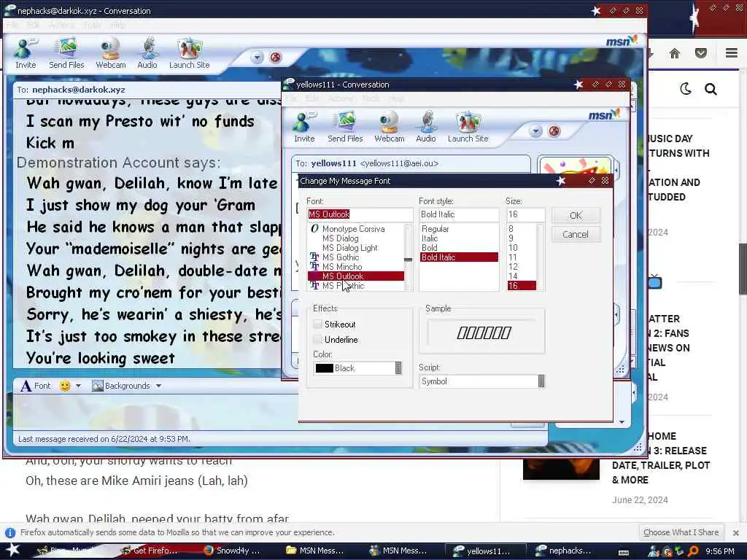
Task: Click the search magnifier on webpage
Action: click(x=711, y=89)
